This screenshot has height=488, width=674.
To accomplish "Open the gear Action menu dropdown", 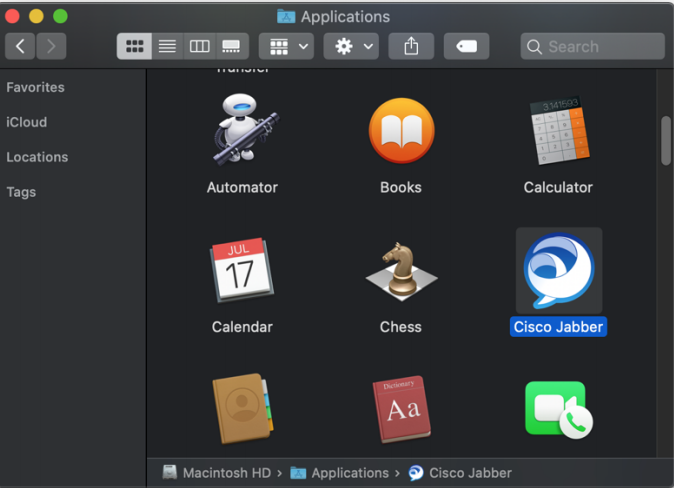I will [x=351, y=46].
